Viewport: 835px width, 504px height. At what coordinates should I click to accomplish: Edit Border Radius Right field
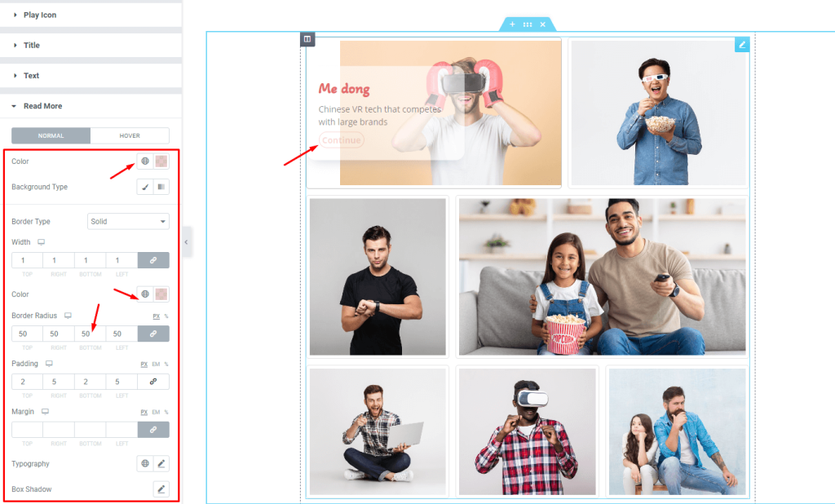click(59, 334)
